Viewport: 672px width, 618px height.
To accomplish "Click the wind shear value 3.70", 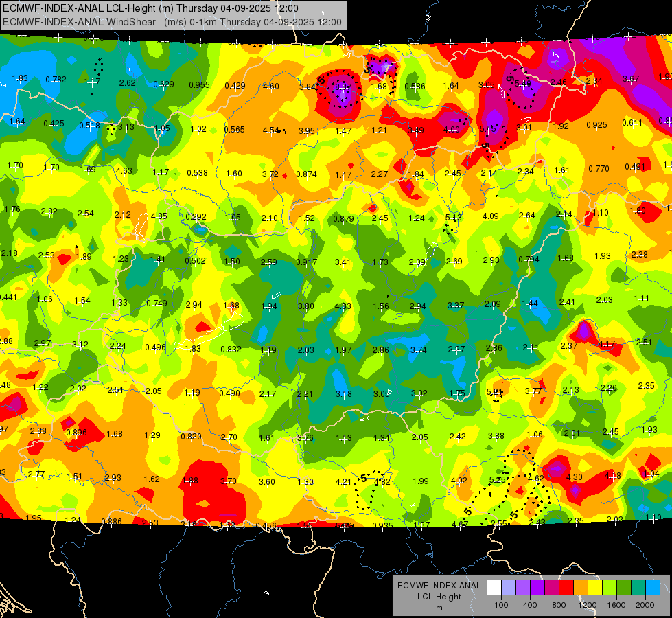I will click(x=229, y=481).
